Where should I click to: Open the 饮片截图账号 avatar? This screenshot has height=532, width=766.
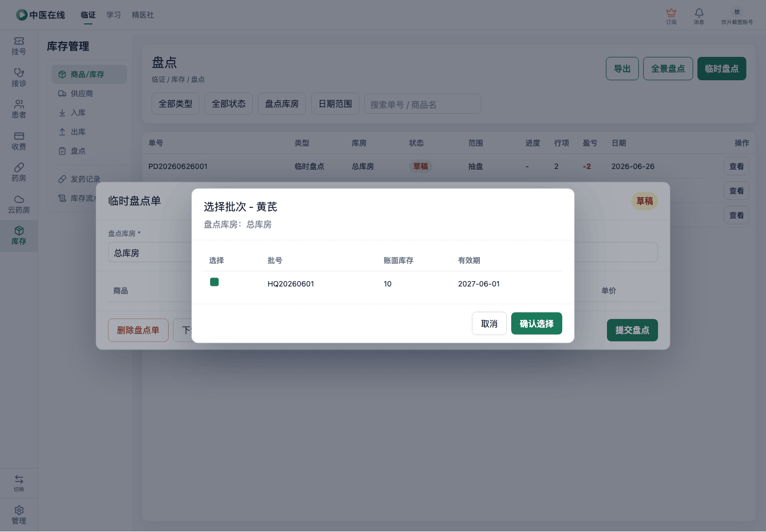click(x=737, y=12)
